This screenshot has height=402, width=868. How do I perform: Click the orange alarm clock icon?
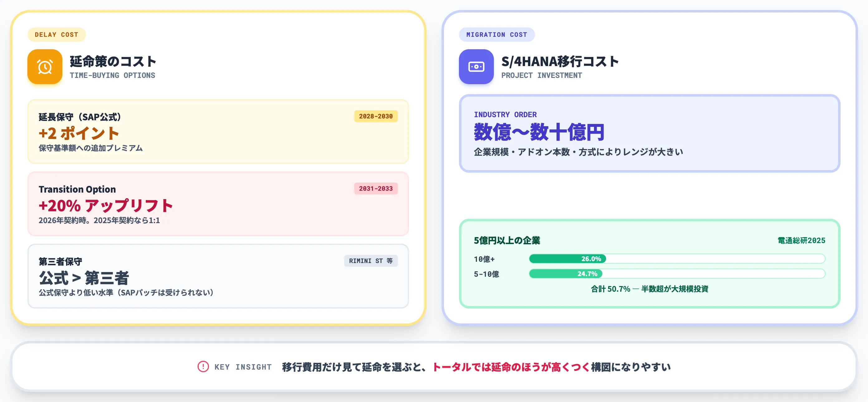click(x=45, y=67)
